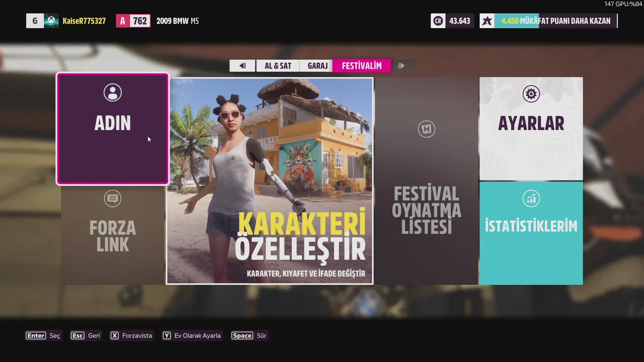Click the accolade points progress bar
The image size is (644, 362).
pyautogui.click(x=556, y=21)
